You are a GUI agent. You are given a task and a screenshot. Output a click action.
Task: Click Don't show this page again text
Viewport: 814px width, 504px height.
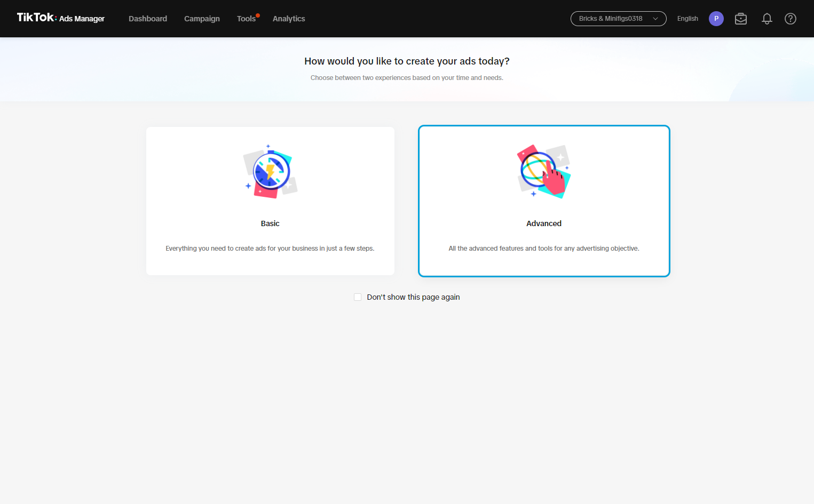[413, 297]
